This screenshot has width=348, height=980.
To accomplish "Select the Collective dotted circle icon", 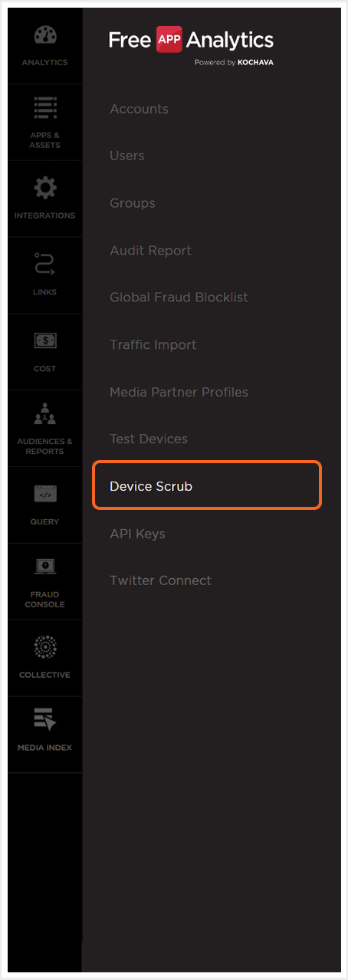I will click(44, 647).
